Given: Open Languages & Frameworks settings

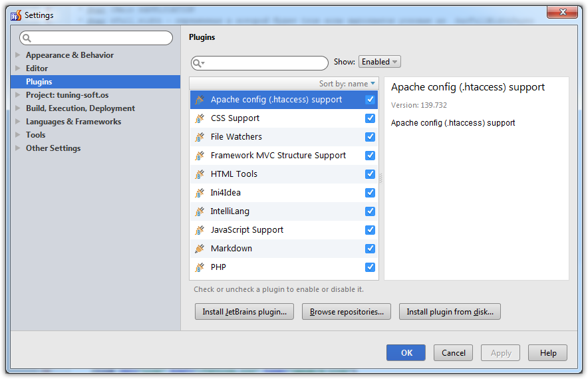Looking at the screenshot, I should coord(73,122).
